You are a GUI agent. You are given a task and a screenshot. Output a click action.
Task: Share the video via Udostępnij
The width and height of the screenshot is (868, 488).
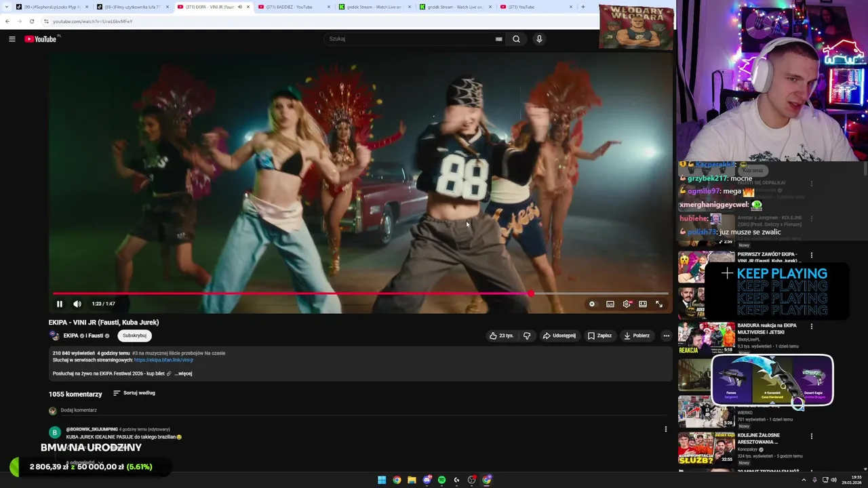pyautogui.click(x=559, y=335)
